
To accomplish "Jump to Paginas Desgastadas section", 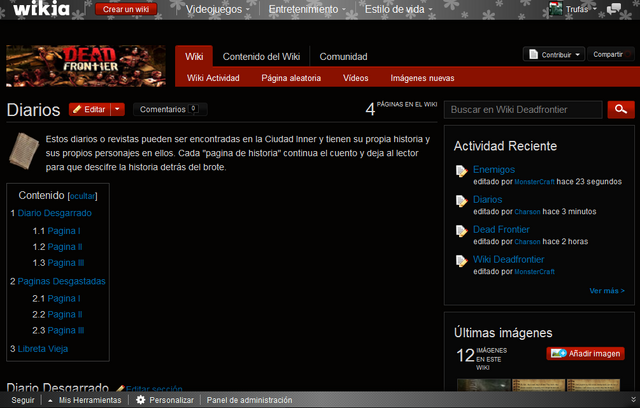I will pos(61,281).
